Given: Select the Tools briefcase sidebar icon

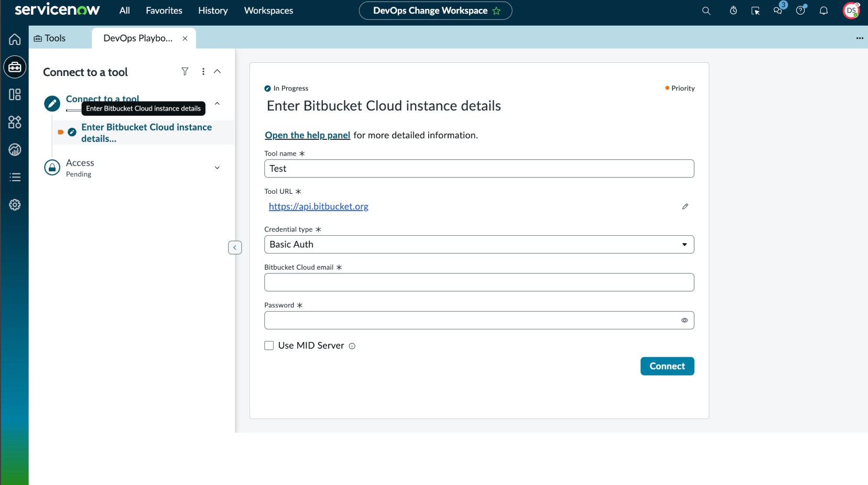Looking at the screenshot, I should [x=15, y=67].
